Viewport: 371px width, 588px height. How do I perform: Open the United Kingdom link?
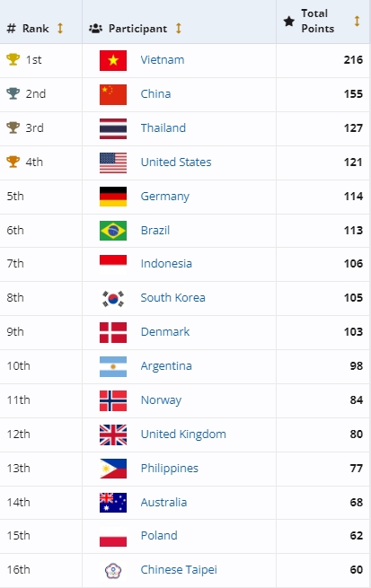183,434
